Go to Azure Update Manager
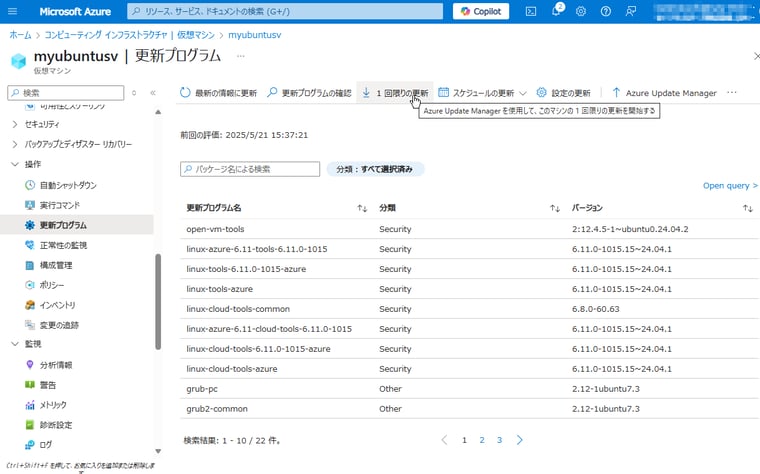 [664, 93]
